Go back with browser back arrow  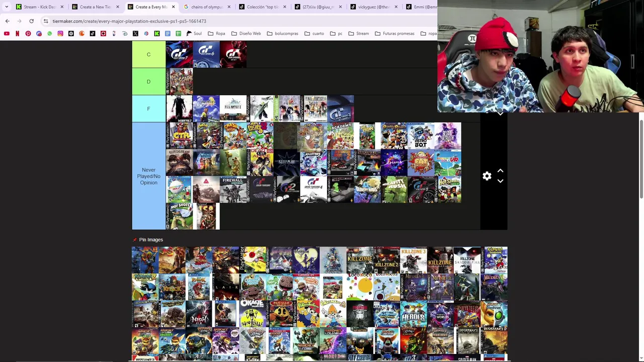7,21
